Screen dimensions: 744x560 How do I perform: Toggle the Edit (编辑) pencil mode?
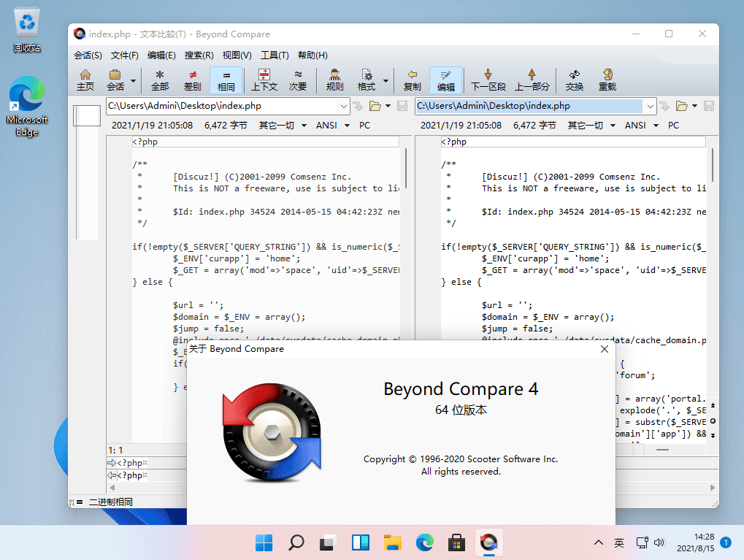coord(445,80)
